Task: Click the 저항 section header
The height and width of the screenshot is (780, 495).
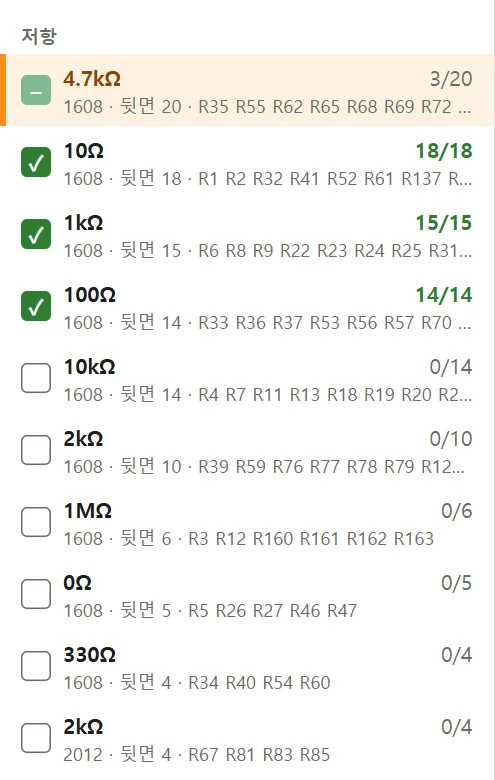Action: click(x=39, y=36)
